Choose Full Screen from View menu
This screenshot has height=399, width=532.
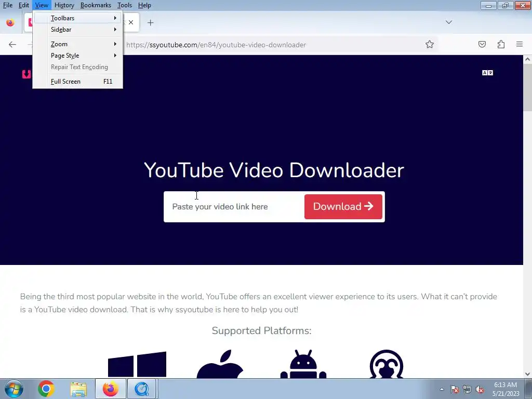[x=78, y=82]
